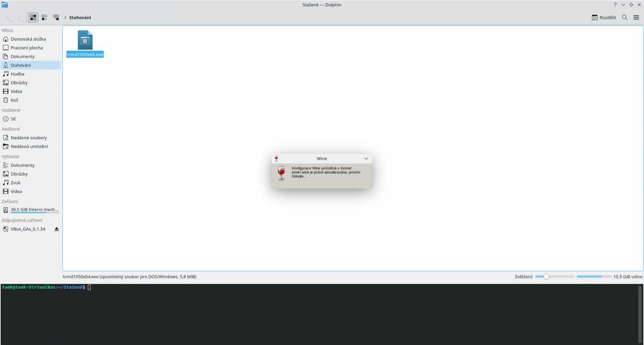Image resolution: width=644 pixels, height=345 pixels.
Task: Click the terminal prompt input area
Action: [89, 287]
